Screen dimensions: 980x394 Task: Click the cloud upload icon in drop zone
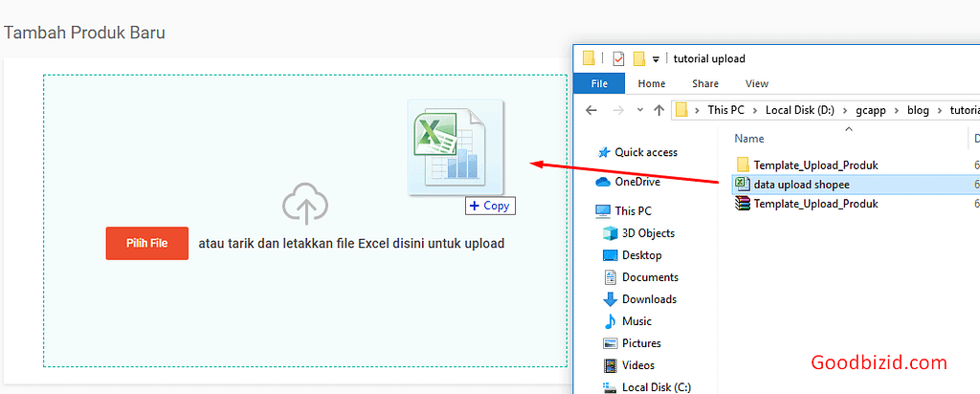click(x=305, y=204)
